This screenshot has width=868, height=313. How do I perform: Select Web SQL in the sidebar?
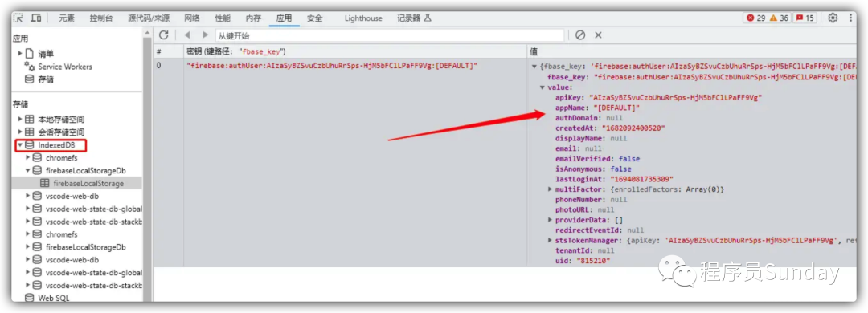pyautogui.click(x=54, y=298)
